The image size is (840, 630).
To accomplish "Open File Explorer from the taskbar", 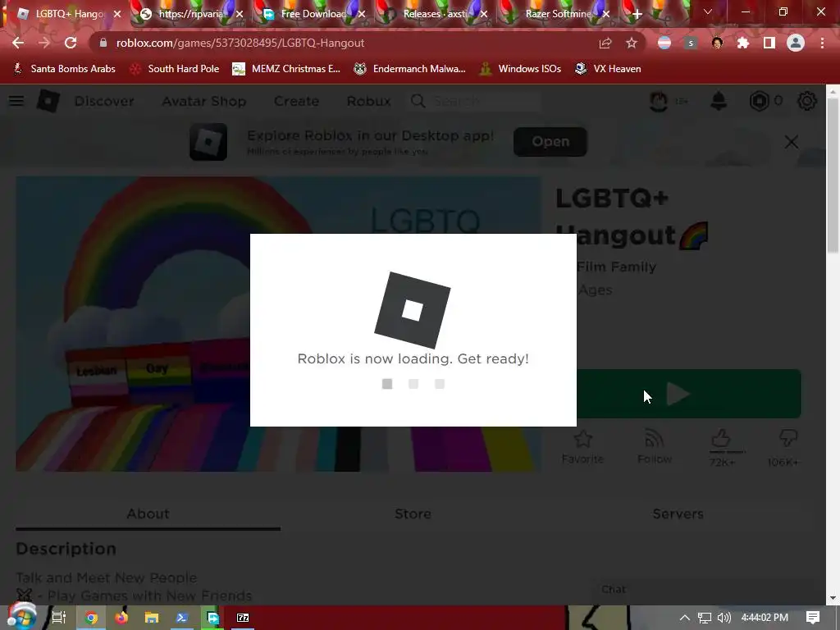I will (152, 618).
